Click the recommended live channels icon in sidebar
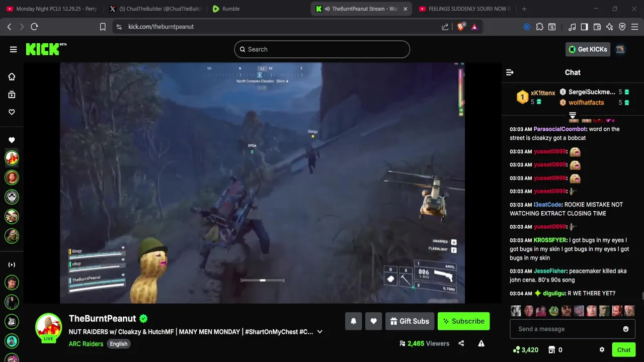 (12, 264)
